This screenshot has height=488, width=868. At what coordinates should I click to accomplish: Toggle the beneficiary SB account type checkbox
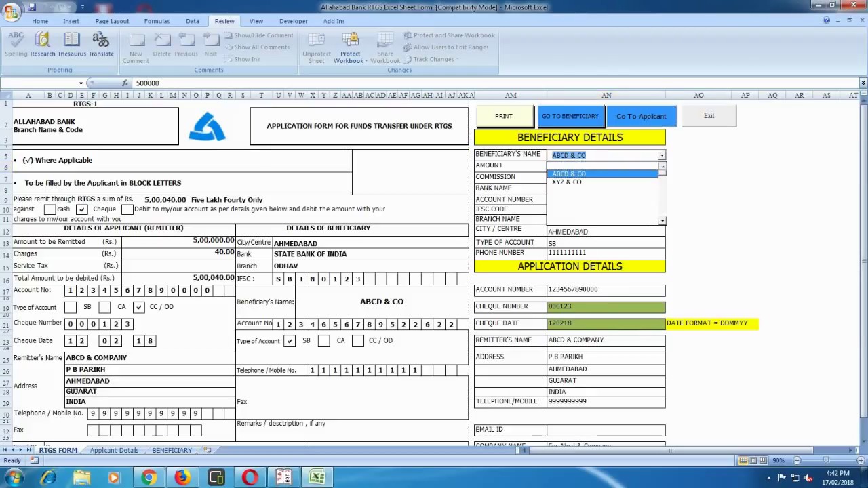point(290,341)
